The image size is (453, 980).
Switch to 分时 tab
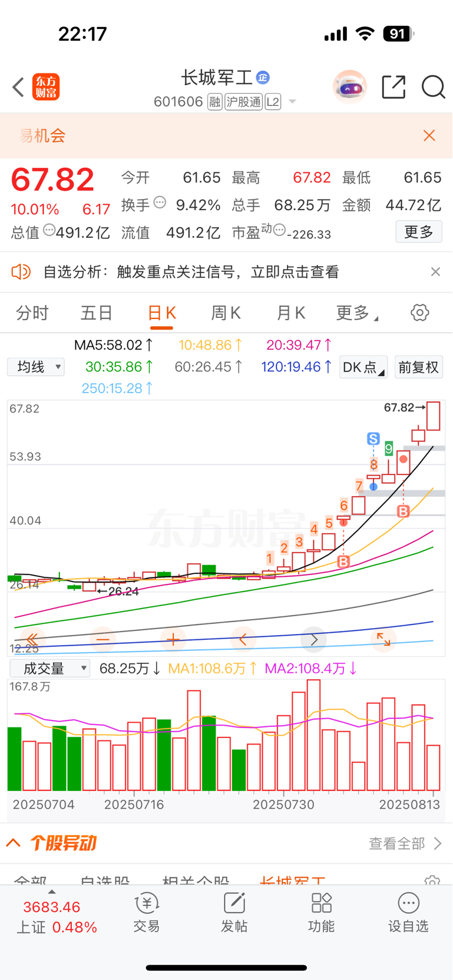click(32, 313)
